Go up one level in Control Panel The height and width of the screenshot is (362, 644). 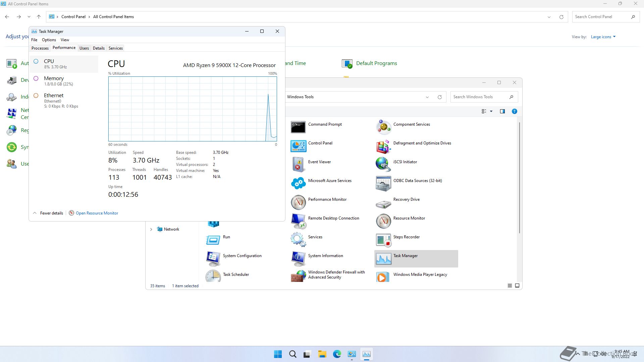pyautogui.click(x=39, y=17)
